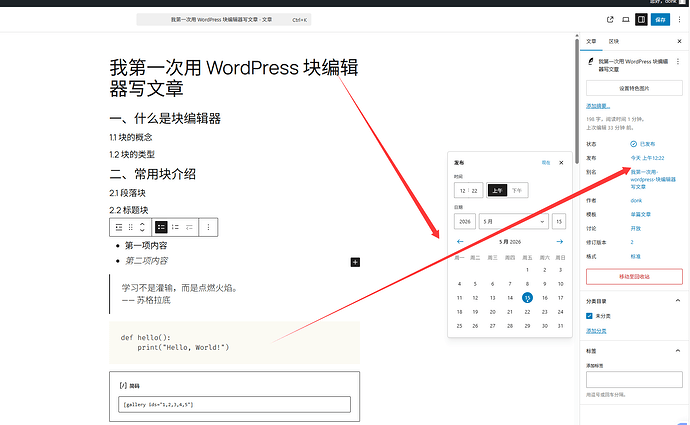Toggle the settings sidebar panel icon

[x=641, y=19]
